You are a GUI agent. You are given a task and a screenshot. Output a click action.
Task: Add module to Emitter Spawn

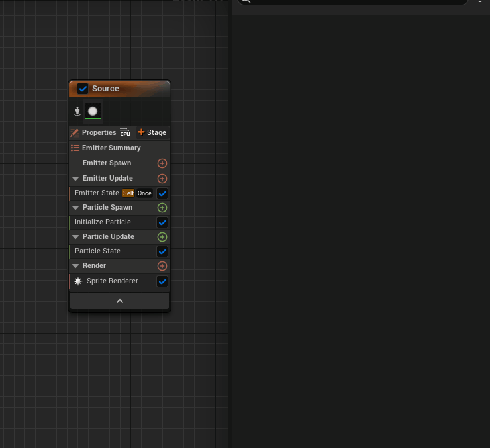click(162, 163)
